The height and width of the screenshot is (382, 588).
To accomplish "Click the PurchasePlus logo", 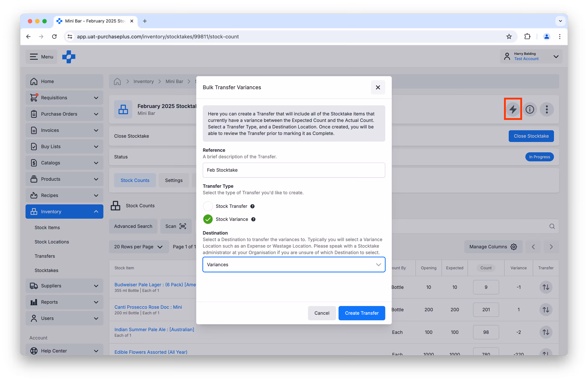I will tap(69, 57).
